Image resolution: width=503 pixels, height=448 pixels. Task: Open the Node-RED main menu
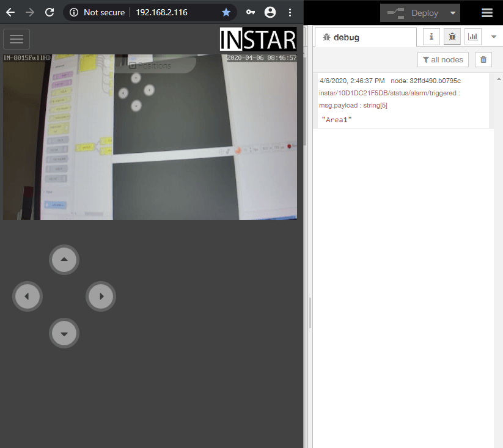pos(487,12)
